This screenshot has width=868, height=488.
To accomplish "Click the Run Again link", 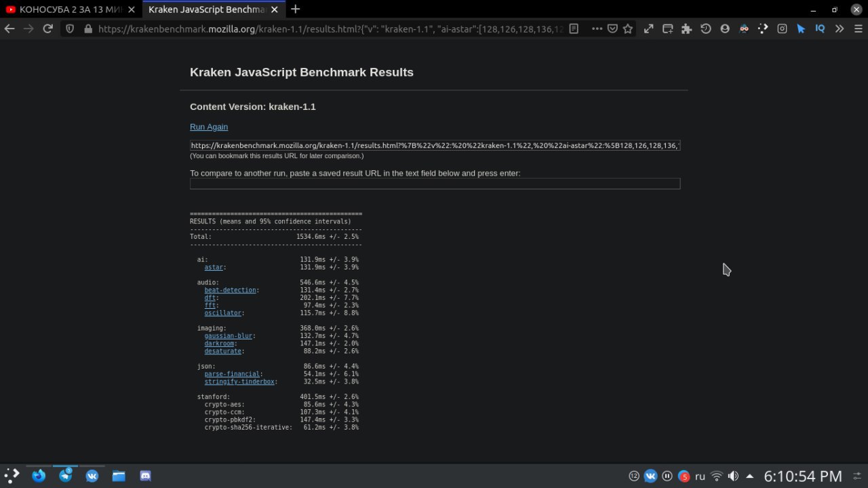I will pos(209,127).
